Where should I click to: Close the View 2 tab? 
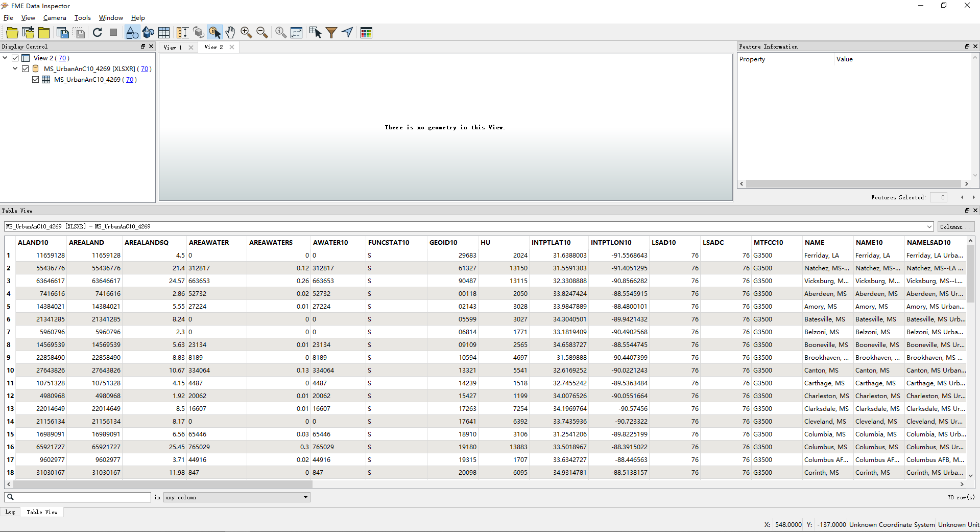232,47
